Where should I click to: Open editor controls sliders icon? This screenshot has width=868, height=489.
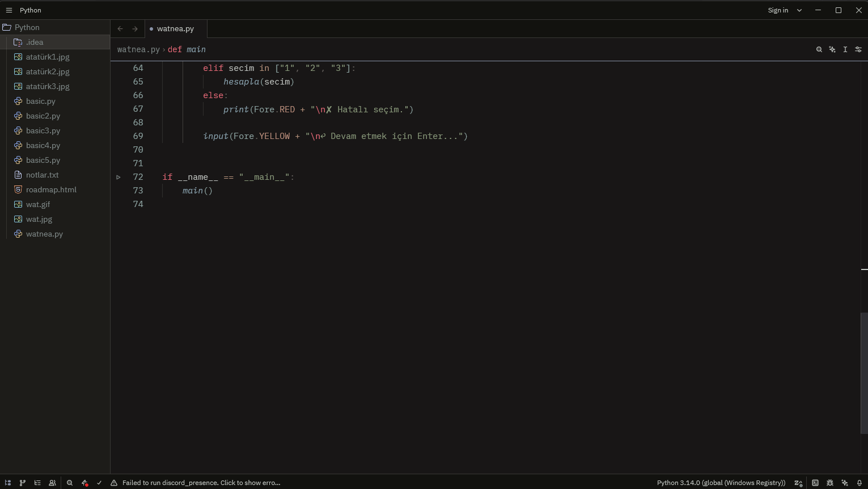pos(858,49)
